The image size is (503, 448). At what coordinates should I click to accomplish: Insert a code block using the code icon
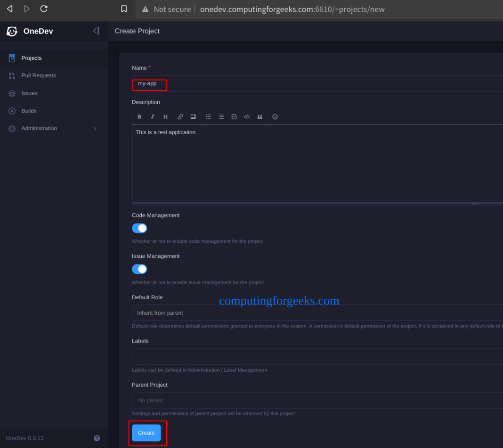point(247,117)
